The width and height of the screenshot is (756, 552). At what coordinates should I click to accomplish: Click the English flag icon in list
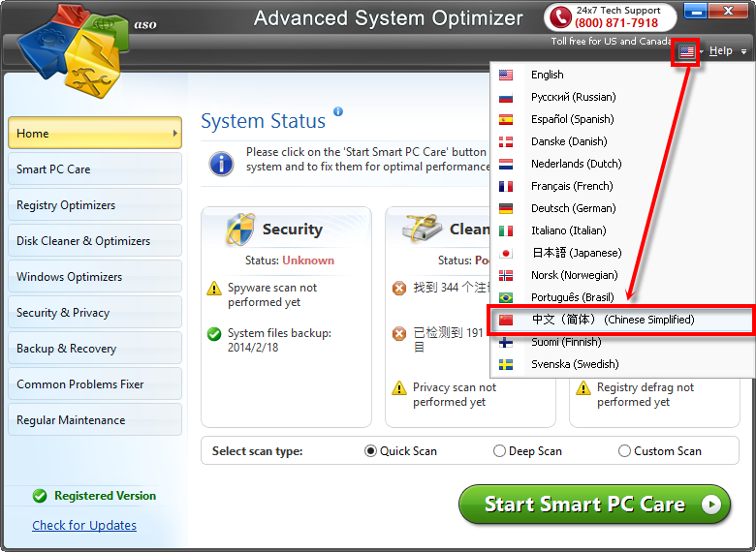pos(506,76)
